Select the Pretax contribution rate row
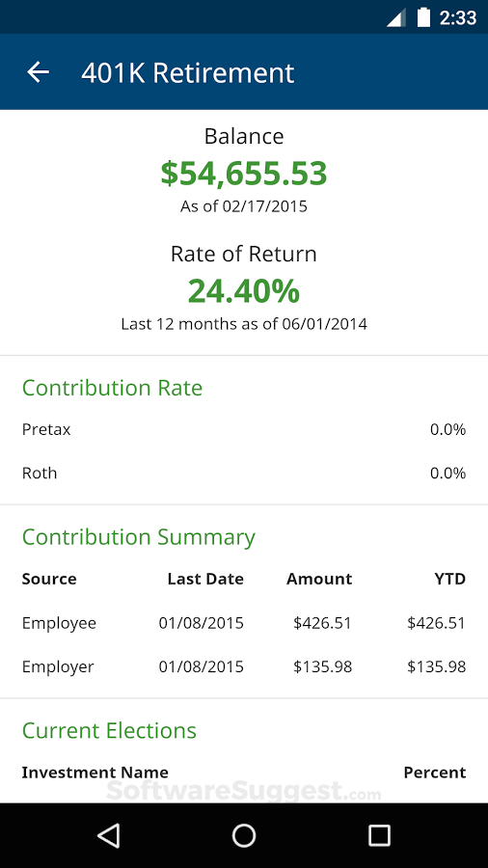 click(x=244, y=429)
